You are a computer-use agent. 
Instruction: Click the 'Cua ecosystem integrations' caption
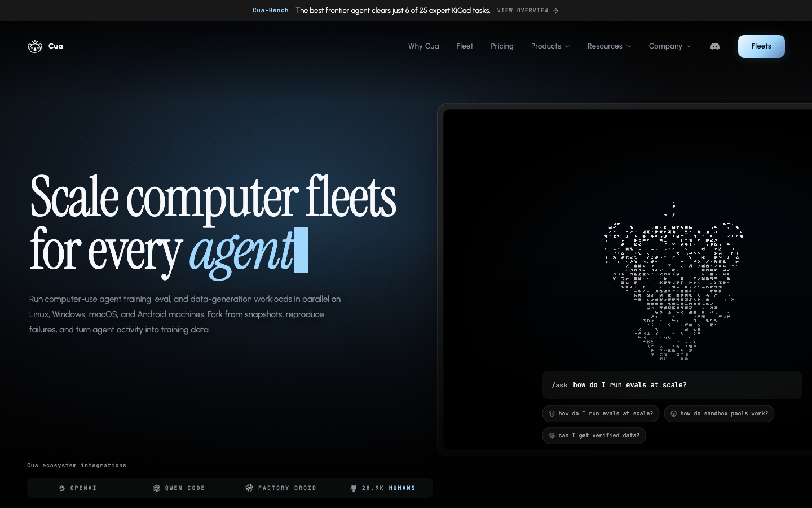77,466
